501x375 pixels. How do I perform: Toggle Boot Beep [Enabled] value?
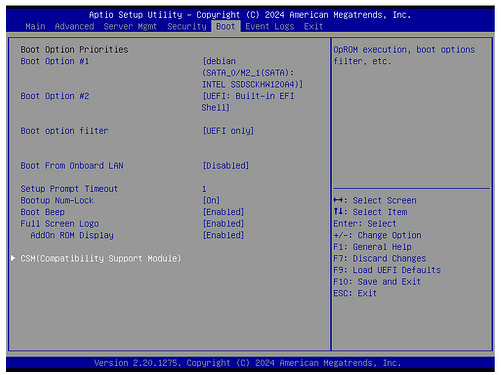223,212
